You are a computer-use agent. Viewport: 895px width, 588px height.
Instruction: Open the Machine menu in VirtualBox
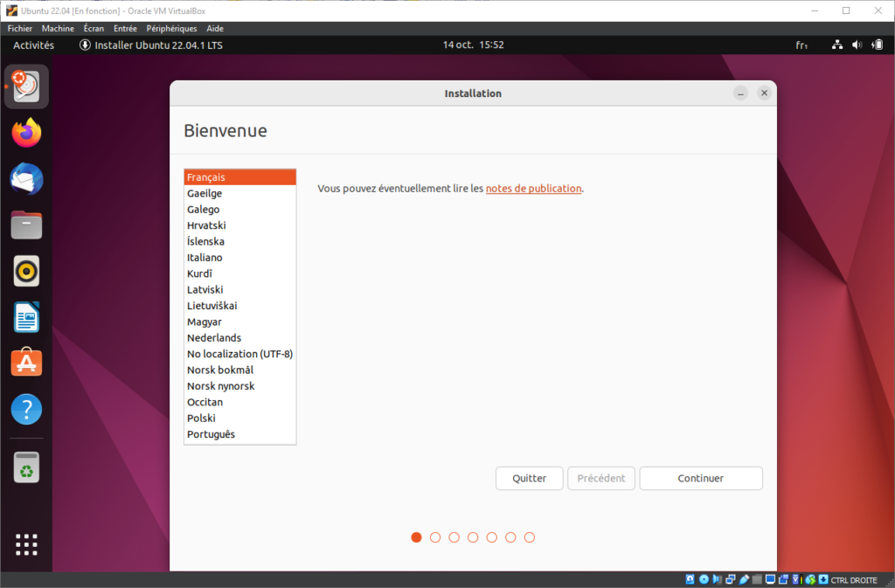pyautogui.click(x=58, y=29)
